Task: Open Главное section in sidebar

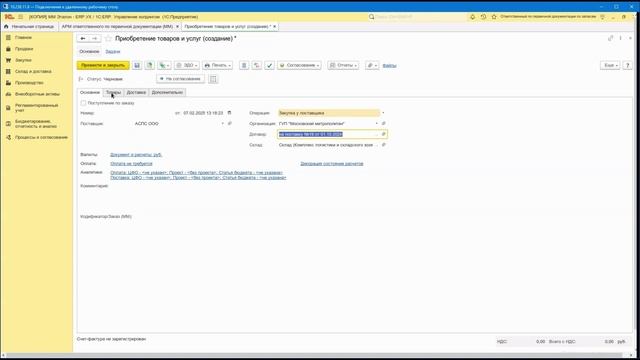Action: click(23, 38)
